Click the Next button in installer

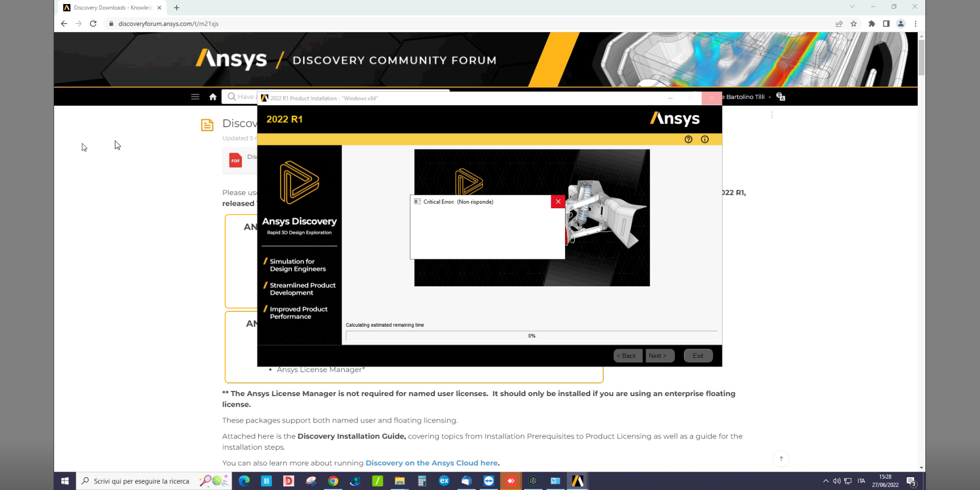tap(660, 356)
